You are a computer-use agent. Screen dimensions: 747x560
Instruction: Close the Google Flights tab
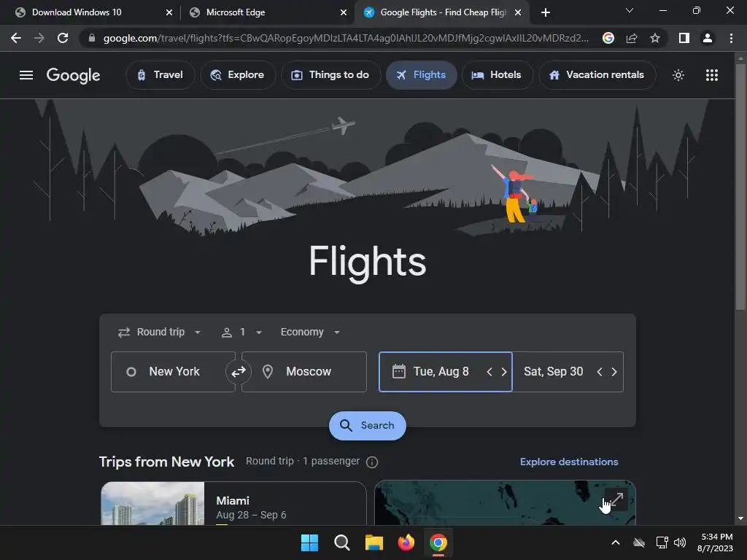(x=518, y=12)
